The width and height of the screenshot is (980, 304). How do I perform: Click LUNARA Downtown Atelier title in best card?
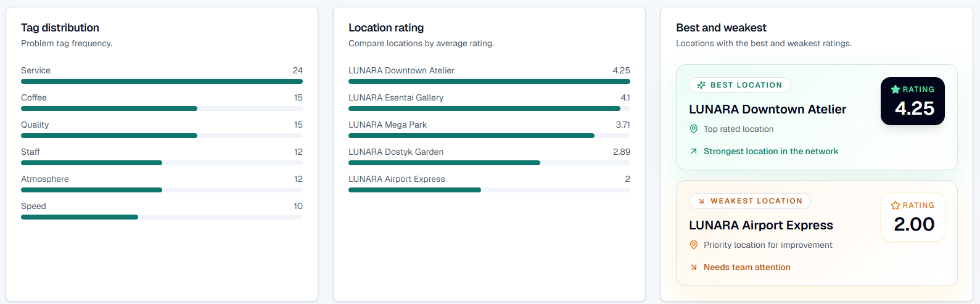point(767,109)
